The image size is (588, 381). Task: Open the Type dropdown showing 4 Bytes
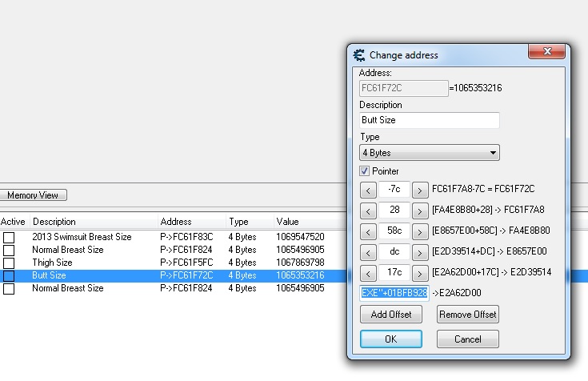[x=429, y=152]
